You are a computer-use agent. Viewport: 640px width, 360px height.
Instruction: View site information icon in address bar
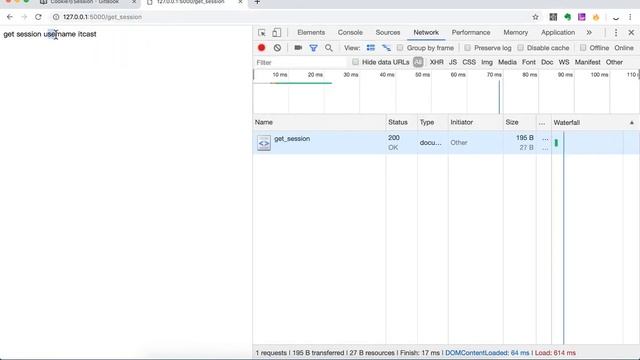click(56, 17)
